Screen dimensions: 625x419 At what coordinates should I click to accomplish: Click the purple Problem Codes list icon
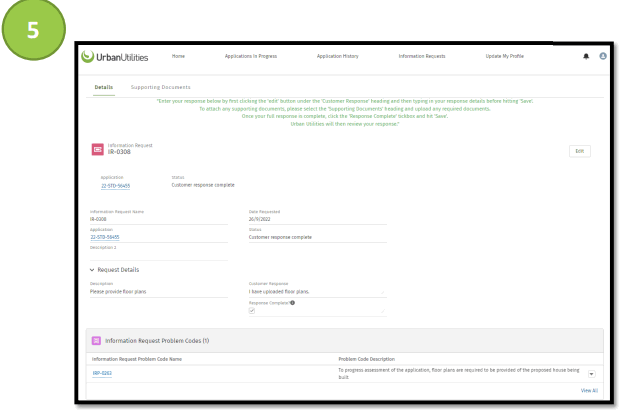click(x=96, y=340)
